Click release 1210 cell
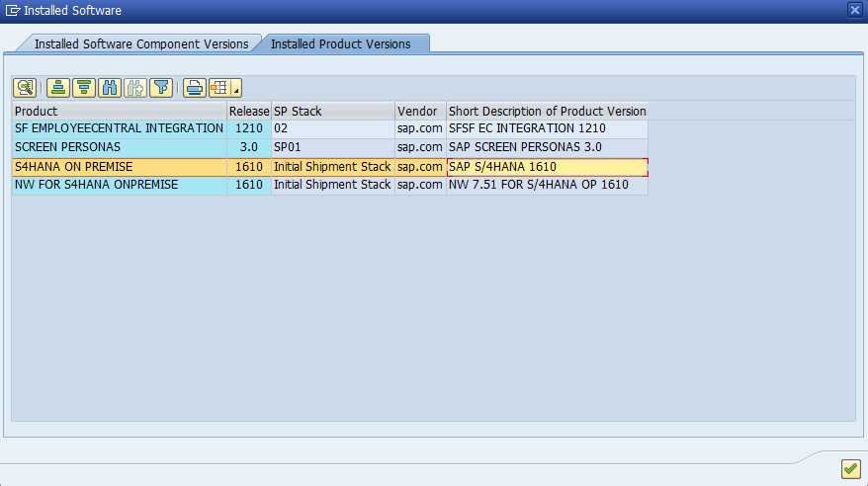The height and width of the screenshot is (486, 868). 249,128
